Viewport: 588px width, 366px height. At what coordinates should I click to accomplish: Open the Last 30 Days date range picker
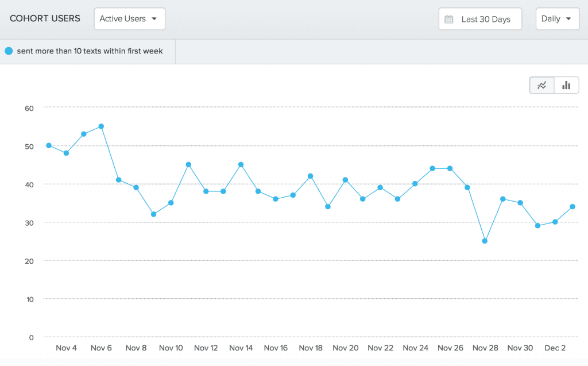click(480, 18)
